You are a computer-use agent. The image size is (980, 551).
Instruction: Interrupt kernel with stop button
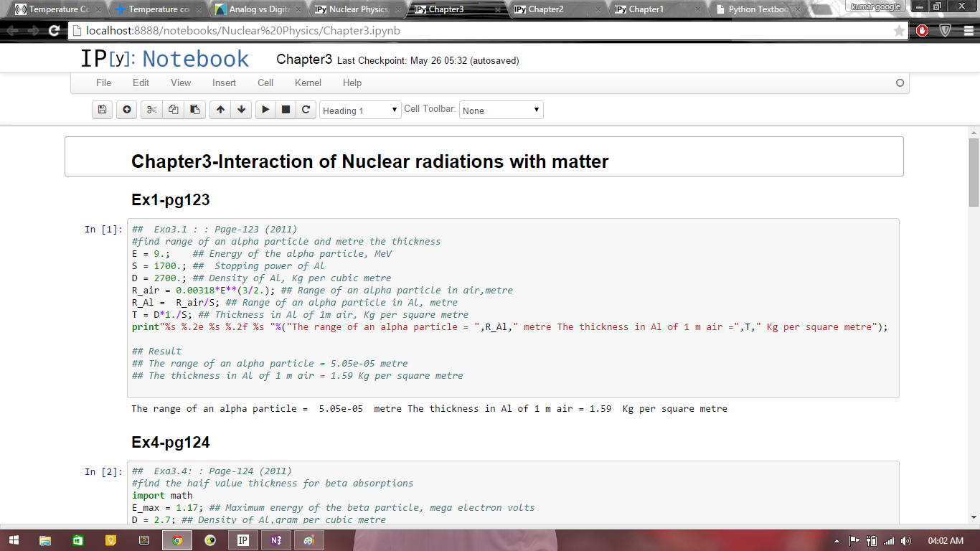click(286, 110)
